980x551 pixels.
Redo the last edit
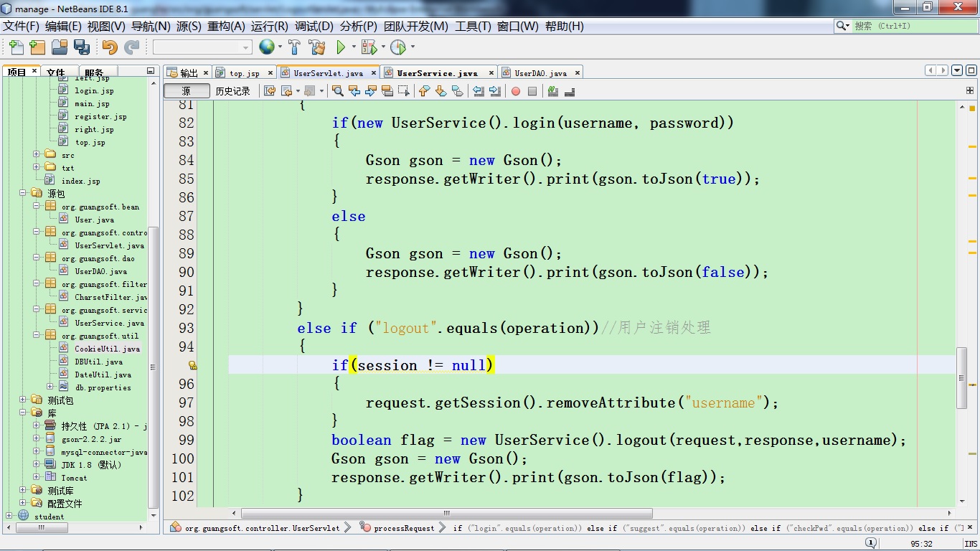point(131,47)
